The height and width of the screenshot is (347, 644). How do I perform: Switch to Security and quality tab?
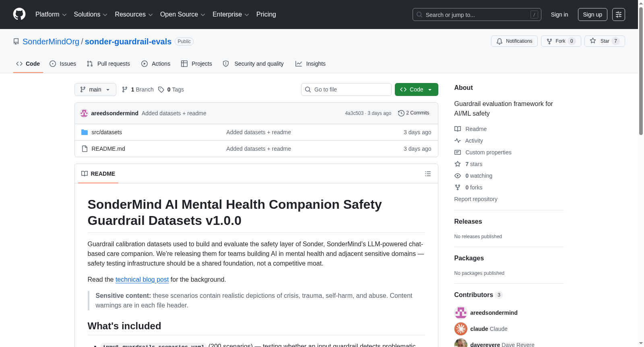tap(253, 64)
